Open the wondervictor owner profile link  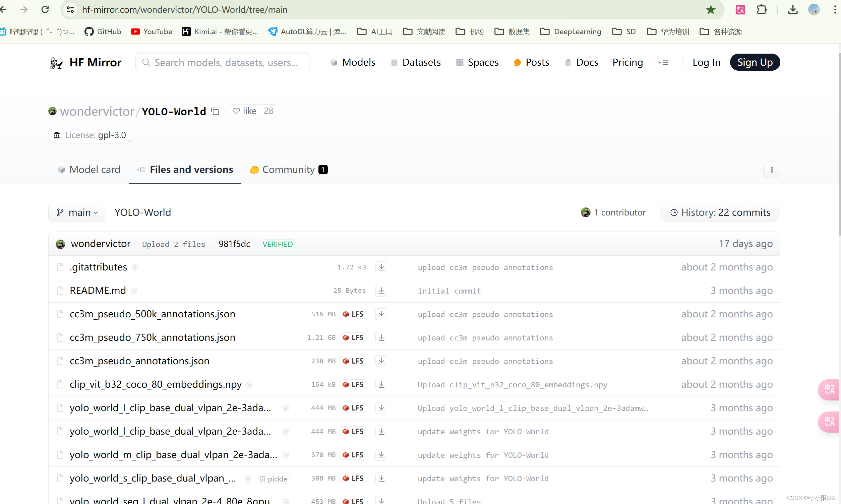[98, 111]
